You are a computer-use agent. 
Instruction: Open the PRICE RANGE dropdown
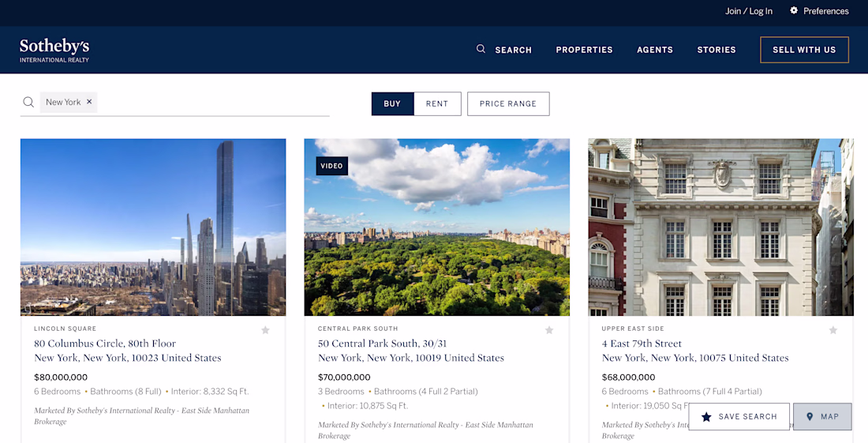pos(508,103)
